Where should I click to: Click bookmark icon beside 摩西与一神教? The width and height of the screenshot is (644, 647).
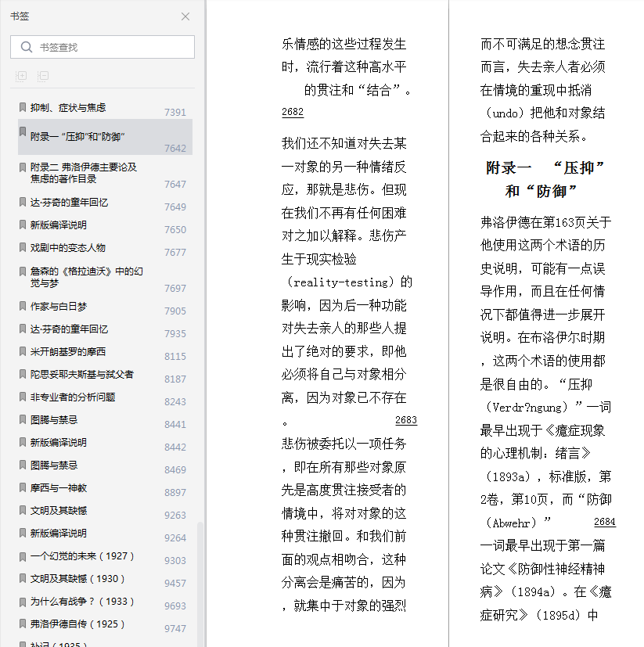23,487
